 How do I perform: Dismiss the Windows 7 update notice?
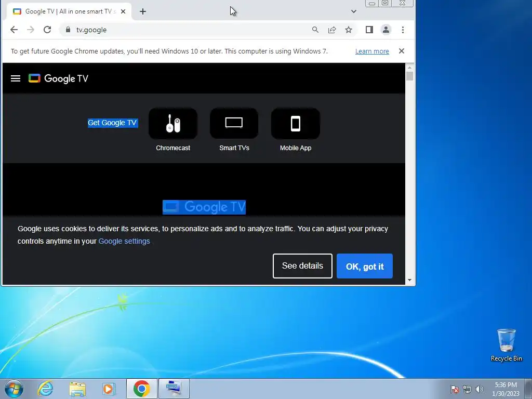pyautogui.click(x=402, y=51)
